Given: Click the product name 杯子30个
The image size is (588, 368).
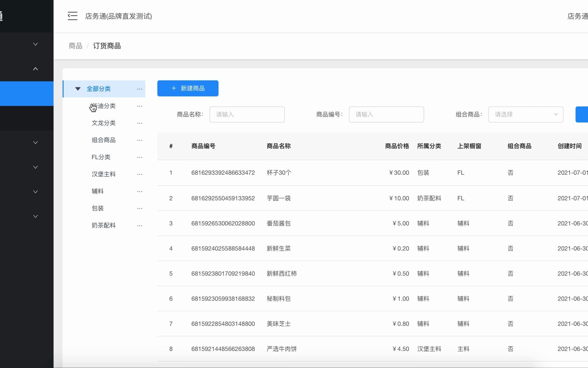Looking at the screenshot, I should [279, 173].
